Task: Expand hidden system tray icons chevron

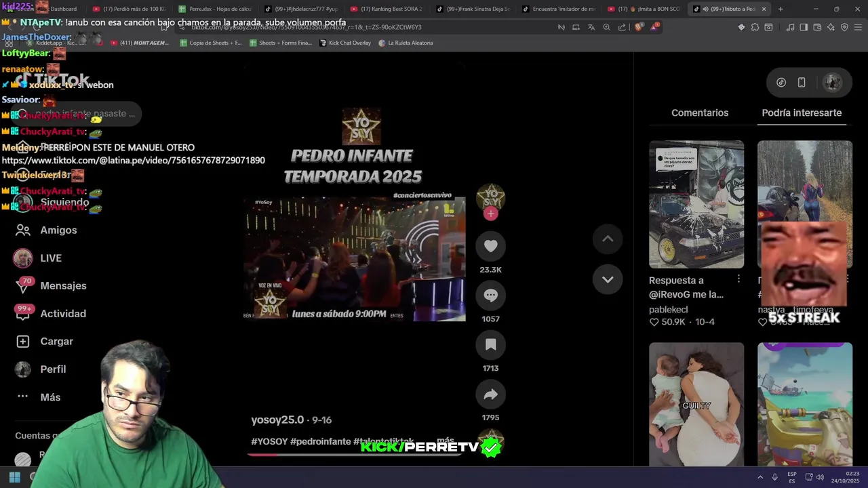Action: 759,477
